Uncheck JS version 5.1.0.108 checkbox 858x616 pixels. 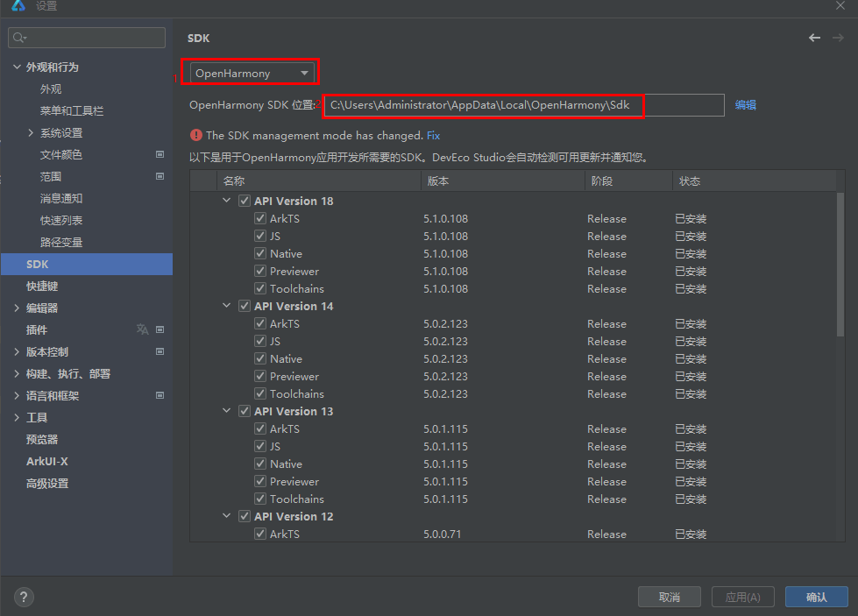click(260, 236)
